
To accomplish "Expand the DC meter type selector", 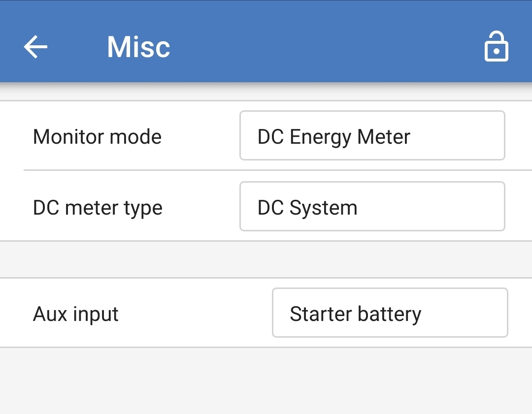I will [x=372, y=206].
